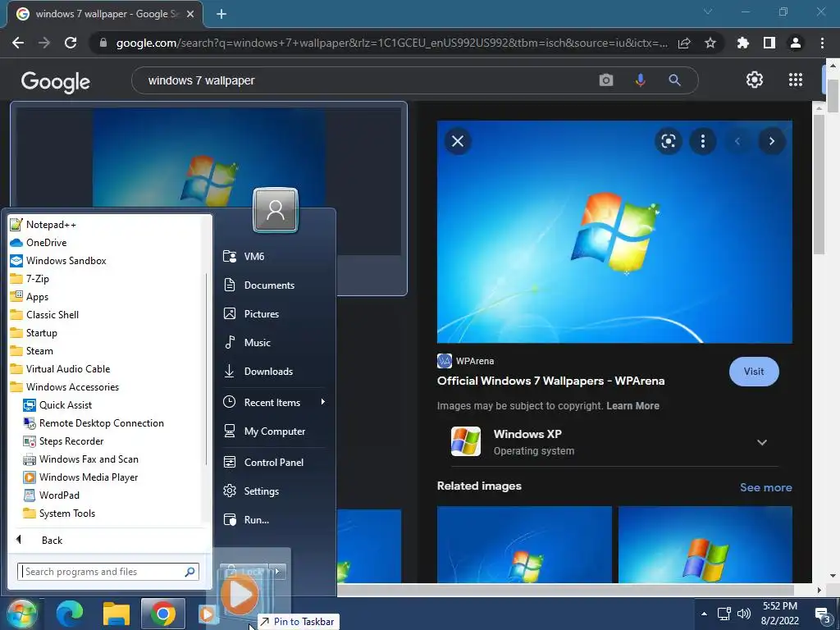Open Chrome three-dot menu
The image size is (840, 630).
click(x=822, y=43)
